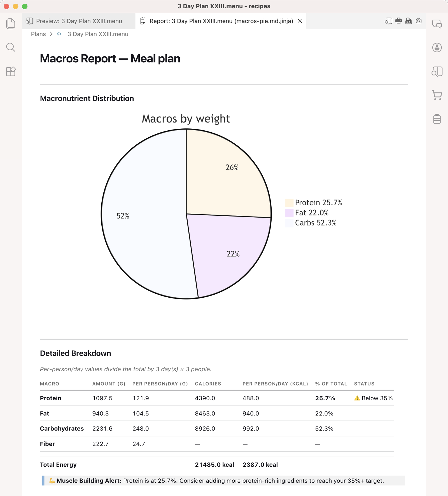Click the code brackets icon in the breadcrumb
This screenshot has height=496, width=448.
click(x=59, y=34)
